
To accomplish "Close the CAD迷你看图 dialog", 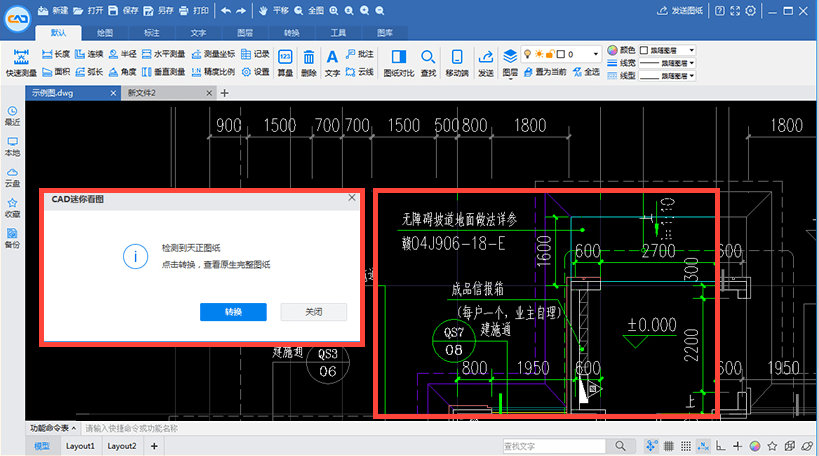I will coord(352,197).
